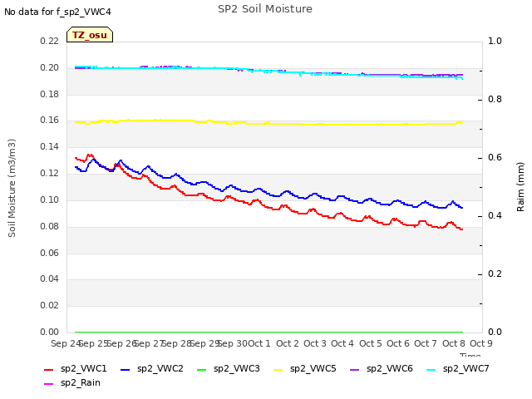Screen dimensions: 532x399
Task: Click the 0.00 left axis tick label
Action: pyautogui.click(x=50, y=332)
